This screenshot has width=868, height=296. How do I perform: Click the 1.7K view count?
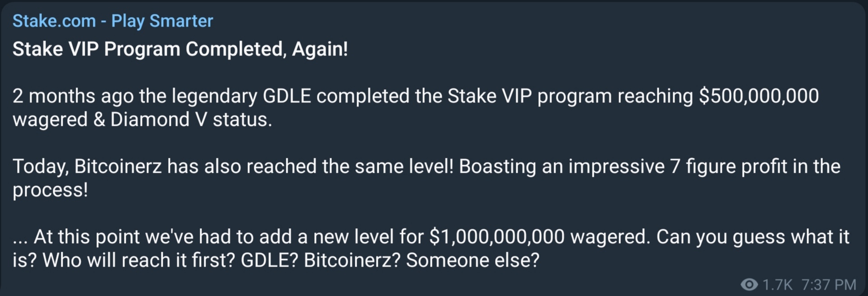pyautogui.click(x=777, y=285)
